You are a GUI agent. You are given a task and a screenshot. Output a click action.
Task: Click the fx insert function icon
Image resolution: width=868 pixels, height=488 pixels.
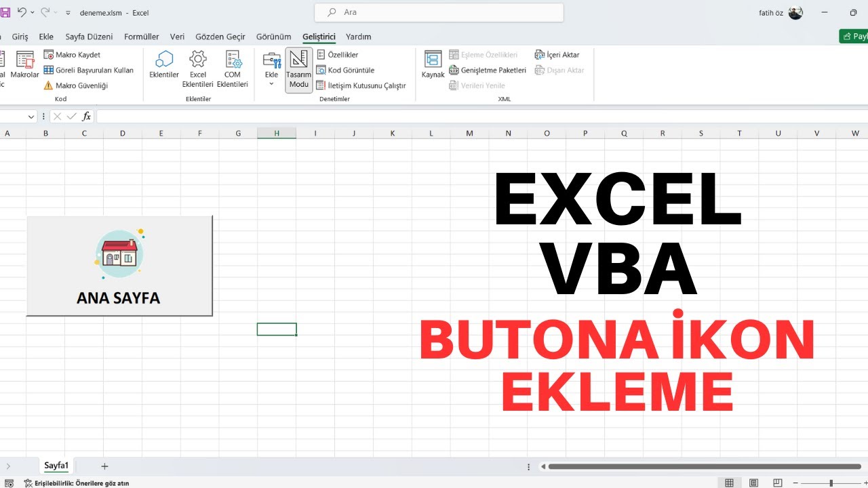86,117
